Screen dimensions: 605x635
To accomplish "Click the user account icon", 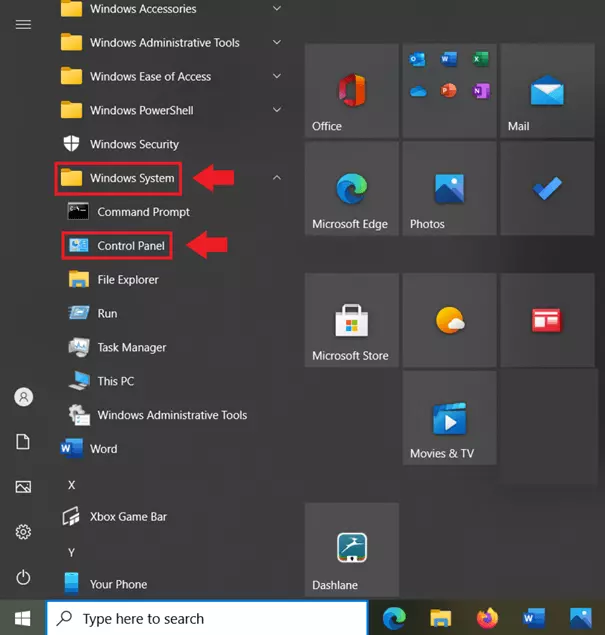I will pos(23,397).
